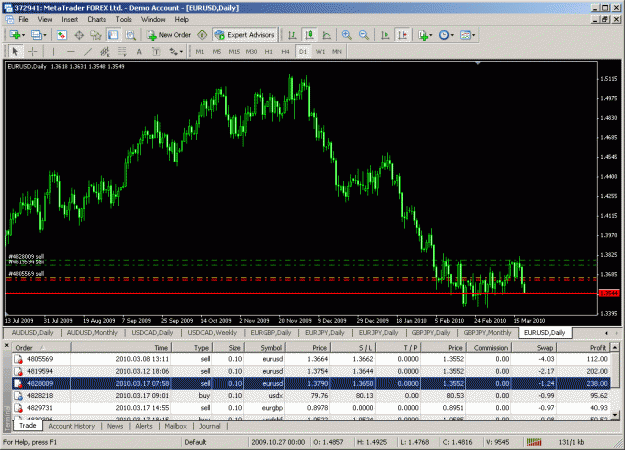Viewport: 625px width, 450px height.
Task: Select order 4828218 usdx buy row
Action: click(x=311, y=396)
